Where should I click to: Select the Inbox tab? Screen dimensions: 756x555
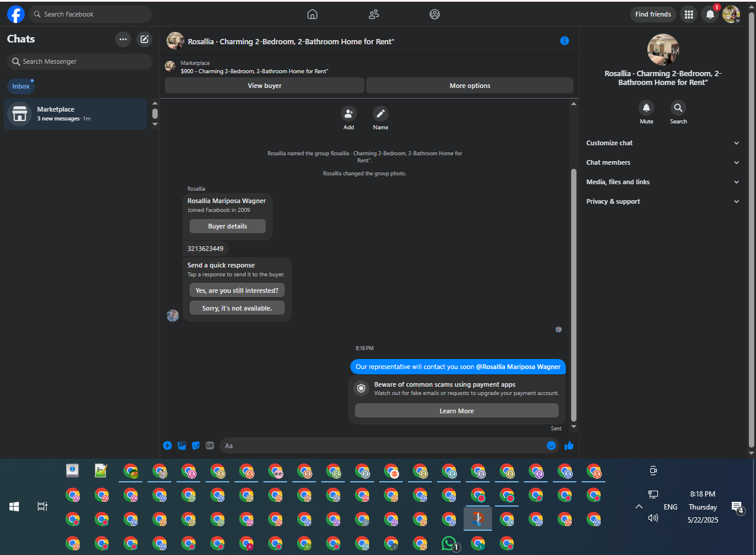[x=21, y=86]
